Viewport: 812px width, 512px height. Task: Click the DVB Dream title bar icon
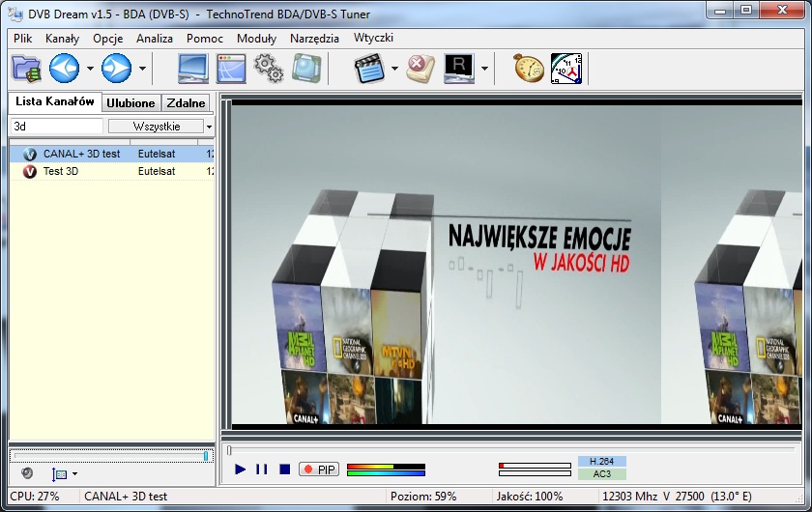[x=15, y=14]
